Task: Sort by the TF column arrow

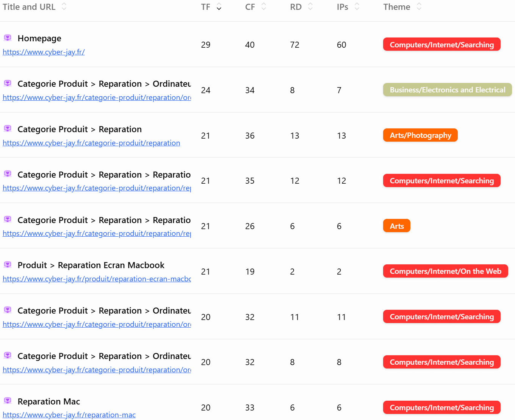Action: tap(219, 7)
